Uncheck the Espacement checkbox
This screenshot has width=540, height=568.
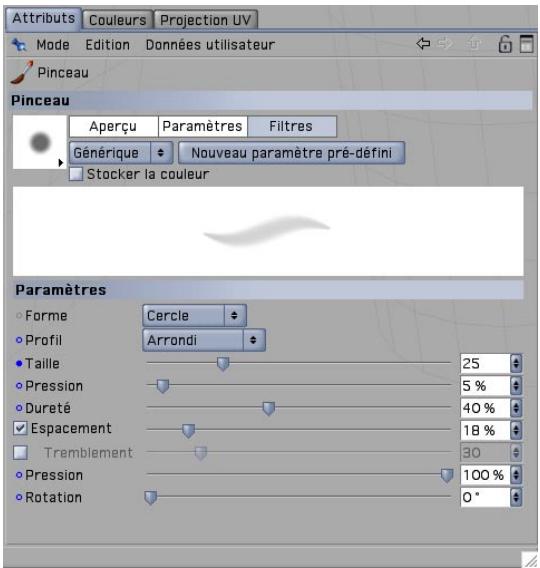(x=20, y=428)
